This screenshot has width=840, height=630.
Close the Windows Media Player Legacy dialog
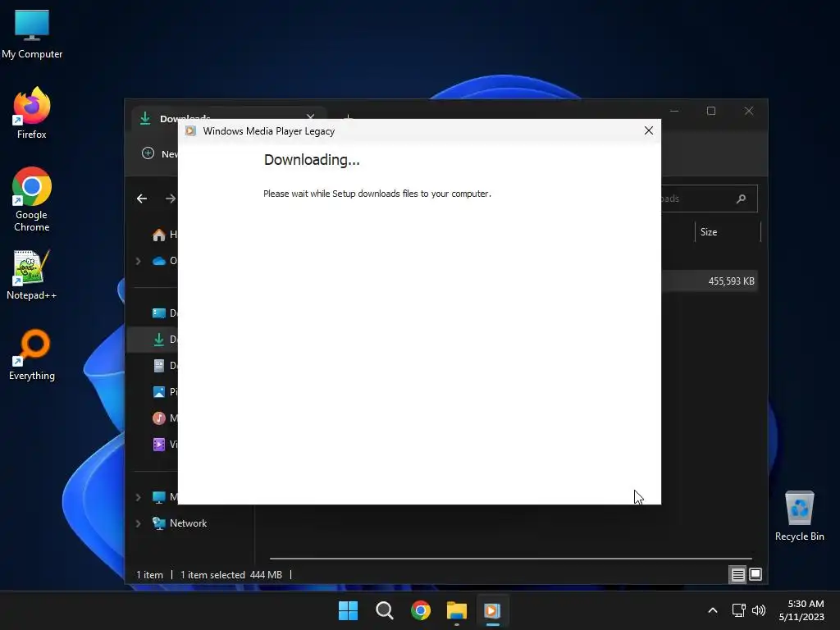tap(649, 130)
